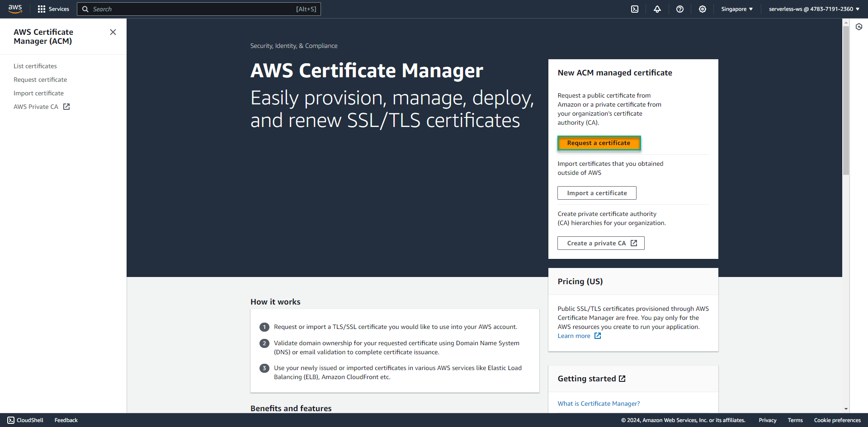Open the help question mark menu
The height and width of the screenshot is (427, 868).
(x=680, y=9)
